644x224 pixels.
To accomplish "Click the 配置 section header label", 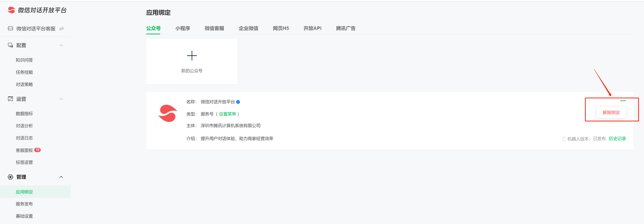I will 21,45.
